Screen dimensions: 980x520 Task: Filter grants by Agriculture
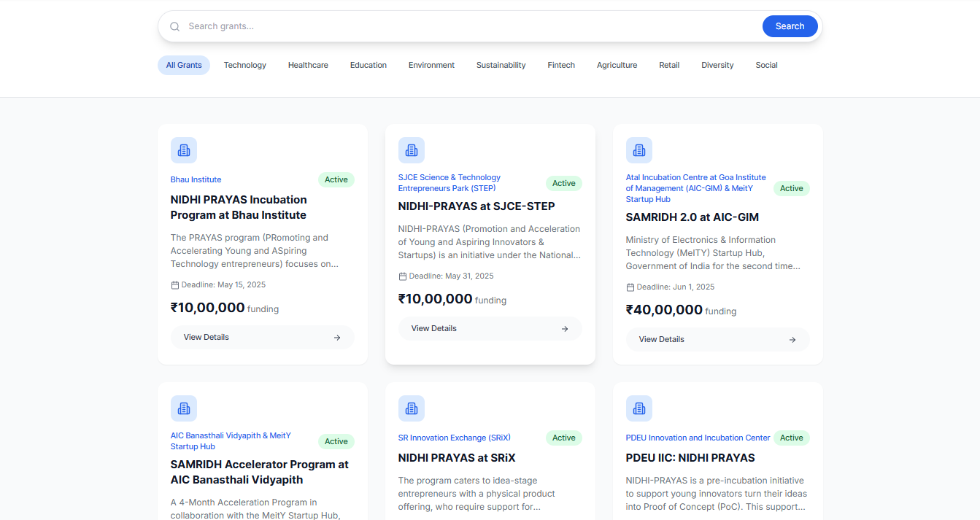pos(617,66)
